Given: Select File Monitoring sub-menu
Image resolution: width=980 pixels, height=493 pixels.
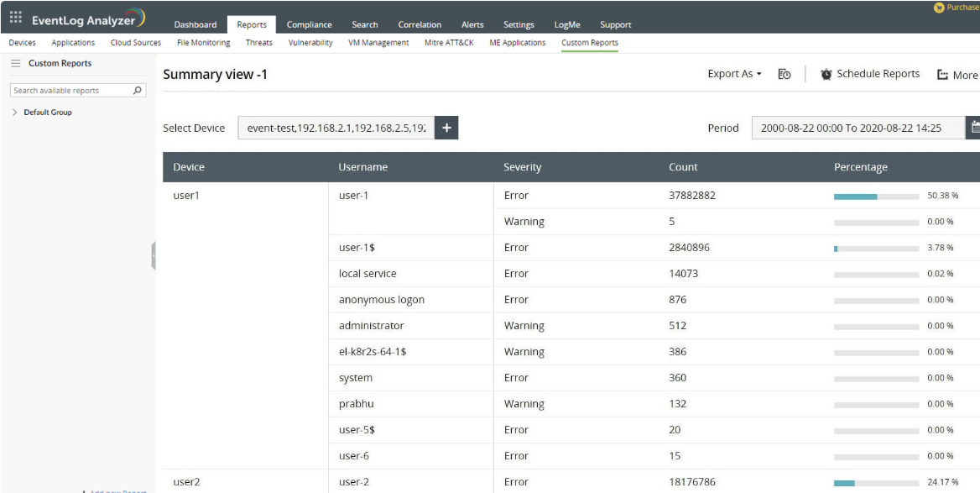Looking at the screenshot, I should point(204,43).
